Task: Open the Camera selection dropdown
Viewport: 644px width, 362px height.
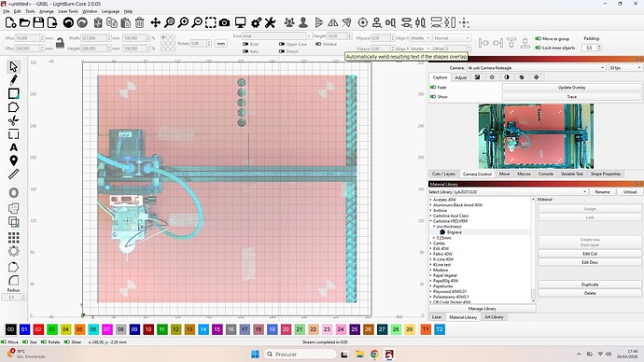Action: pos(537,68)
